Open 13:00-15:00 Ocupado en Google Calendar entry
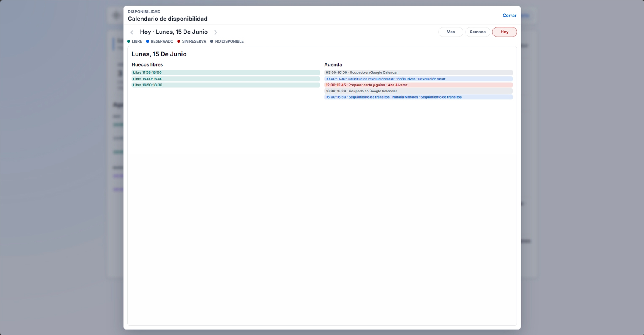Image resolution: width=644 pixels, height=335 pixels. click(418, 91)
